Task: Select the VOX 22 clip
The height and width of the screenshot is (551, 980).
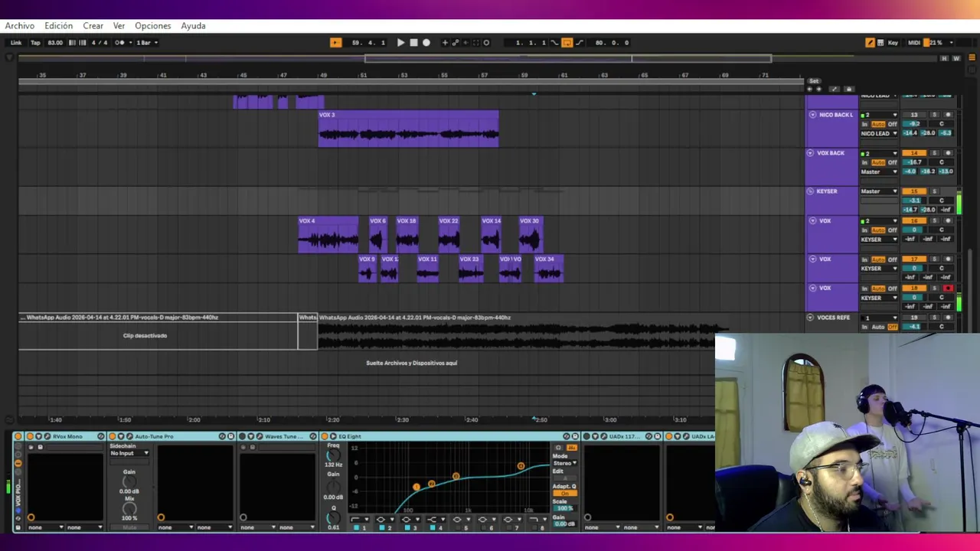Action: (x=449, y=235)
